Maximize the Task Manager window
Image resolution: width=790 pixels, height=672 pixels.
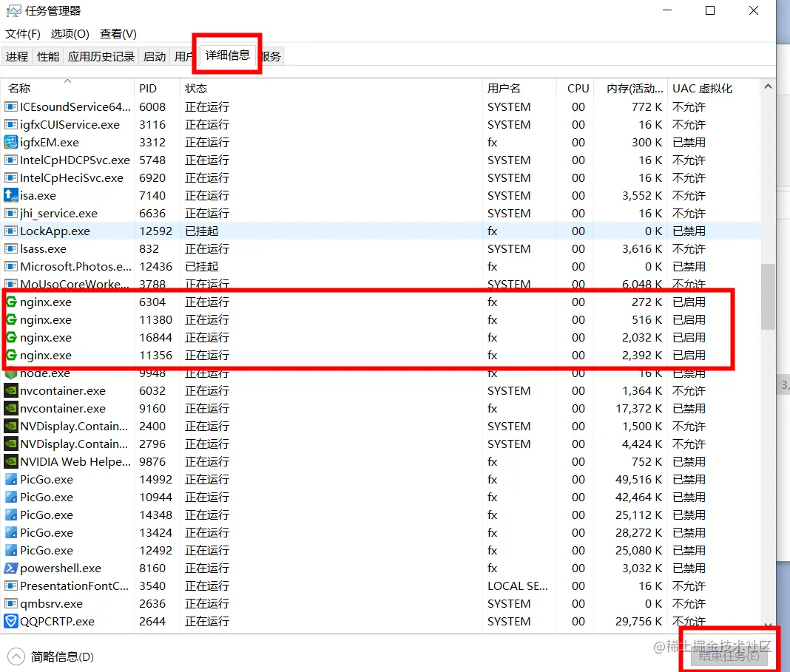click(x=710, y=10)
